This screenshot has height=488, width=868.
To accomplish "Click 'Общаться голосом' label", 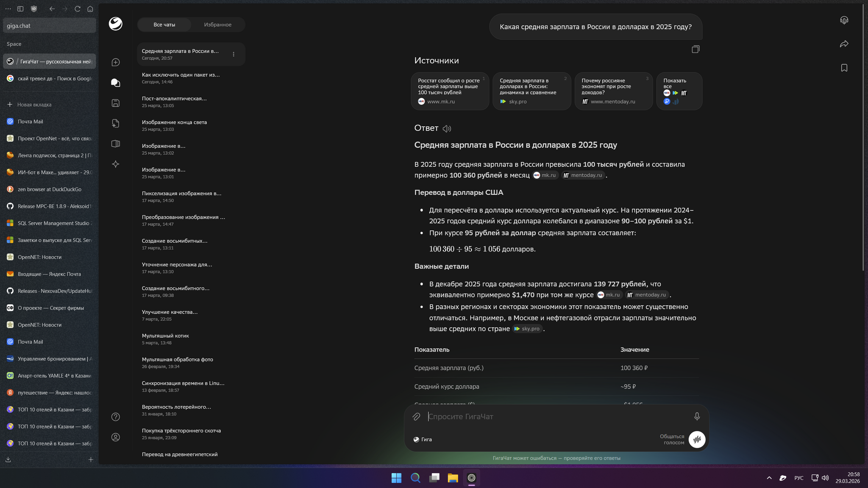I will [x=672, y=439].
